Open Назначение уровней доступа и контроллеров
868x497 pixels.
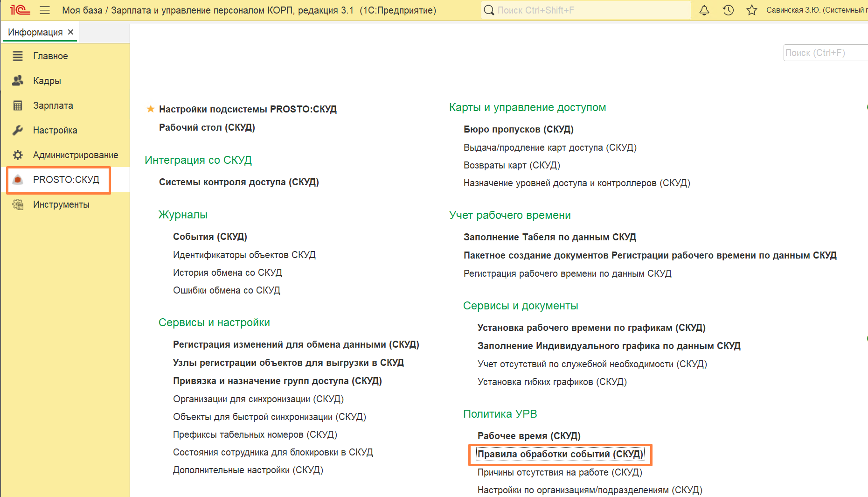pos(577,183)
